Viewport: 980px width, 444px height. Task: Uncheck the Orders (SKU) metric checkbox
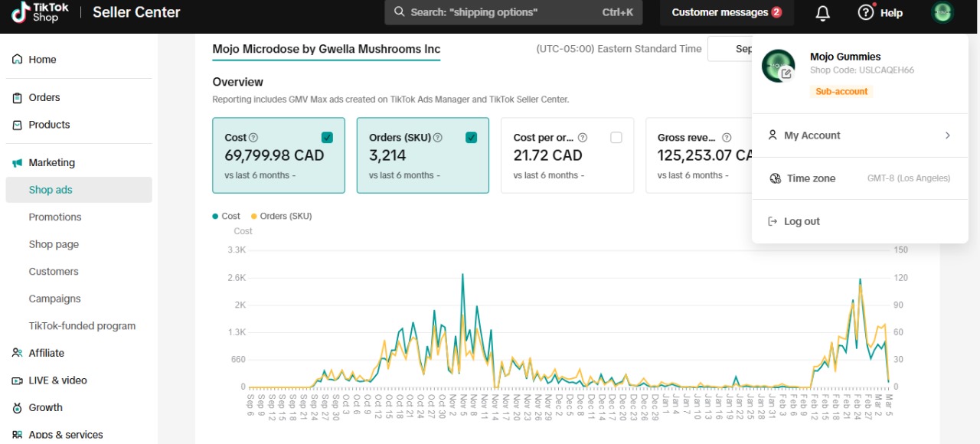(x=471, y=138)
